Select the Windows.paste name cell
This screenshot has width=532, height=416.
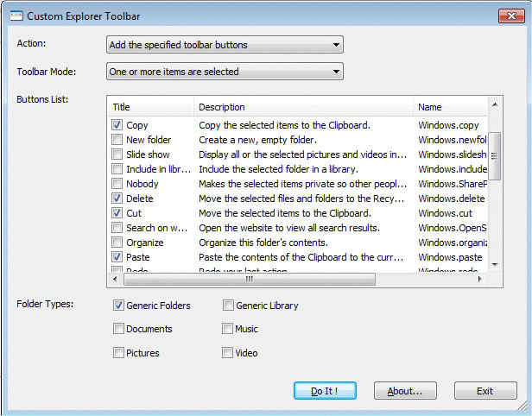click(x=450, y=257)
